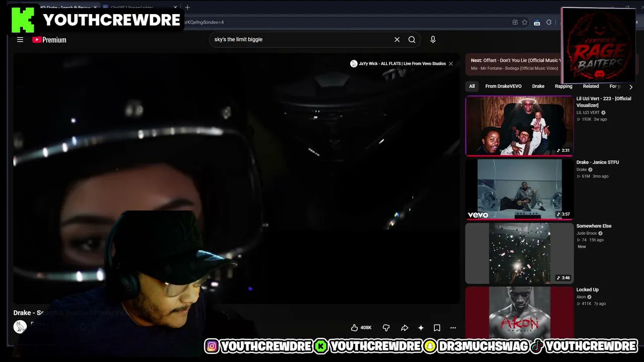Open the Somewhere Else video title
Image resolution: width=644 pixels, height=362 pixels.
pyautogui.click(x=594, y=226)
